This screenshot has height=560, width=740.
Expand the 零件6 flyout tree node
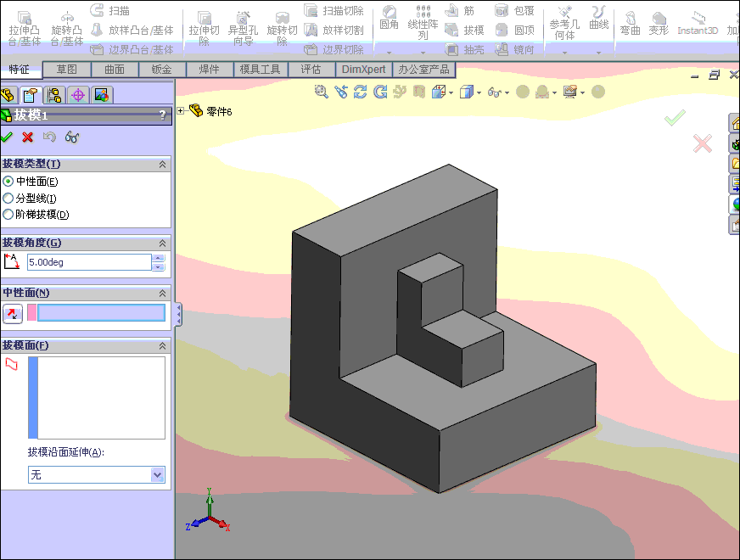[180, 111]
